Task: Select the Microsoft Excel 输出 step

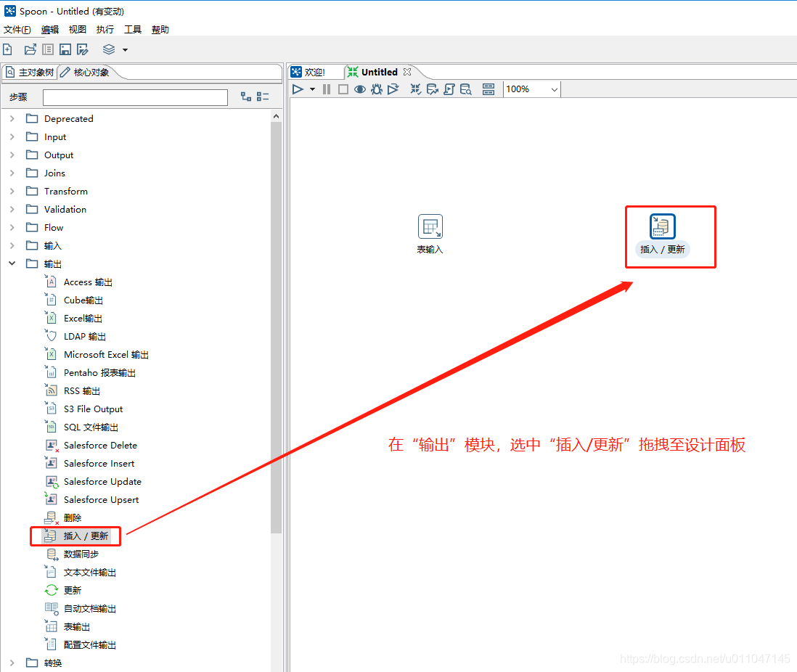Action: click(106, 355)
